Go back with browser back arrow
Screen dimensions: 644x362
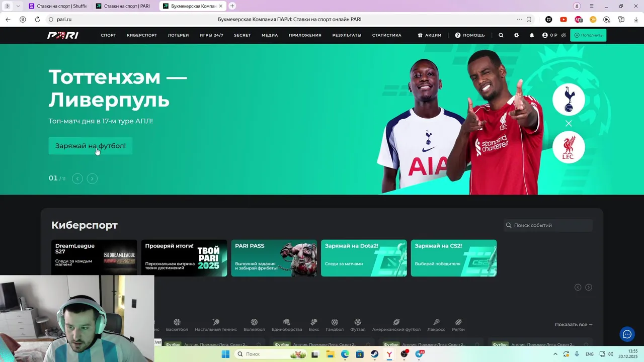pyautogui.click(x=8, y=20)
